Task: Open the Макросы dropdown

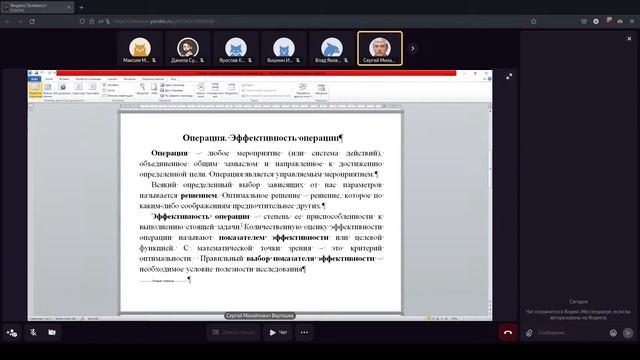Action: click(x=321, y=89)
